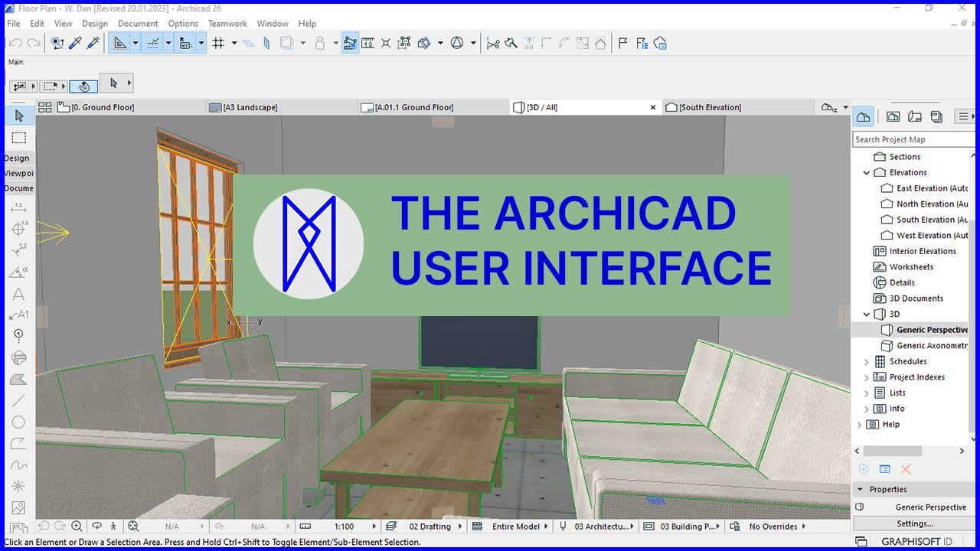
Task: Click the Explore walk icon
Action: coord(114,527)
